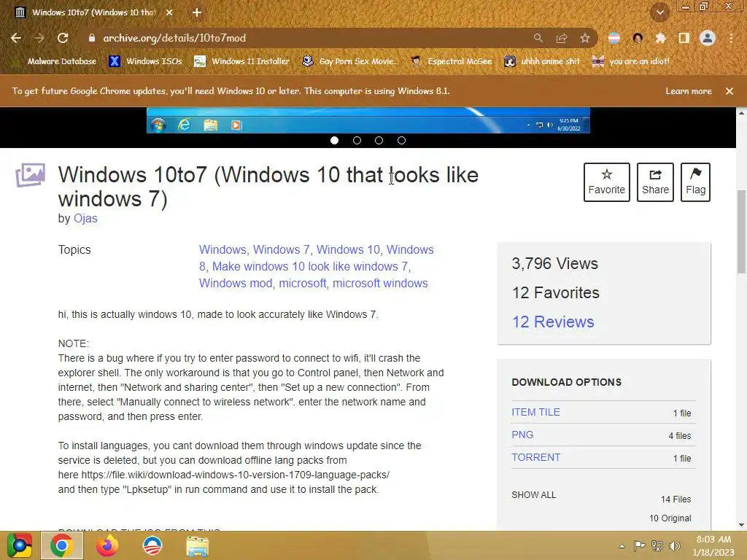Click the Chrome taskbar icon
Viewport: 747px width, 560px height.
tap(62, 545)
